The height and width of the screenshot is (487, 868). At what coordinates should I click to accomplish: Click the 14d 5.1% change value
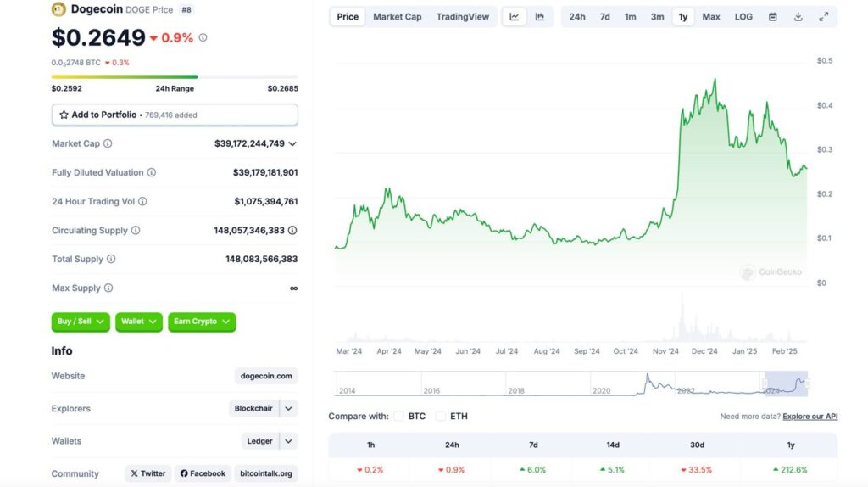tap(611, 470)
